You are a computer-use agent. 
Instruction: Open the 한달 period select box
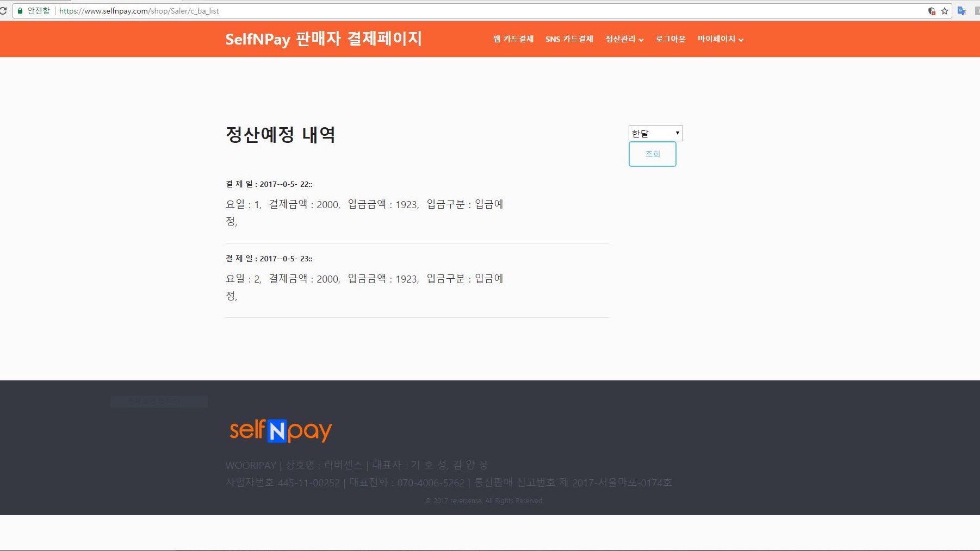[655, 133]
